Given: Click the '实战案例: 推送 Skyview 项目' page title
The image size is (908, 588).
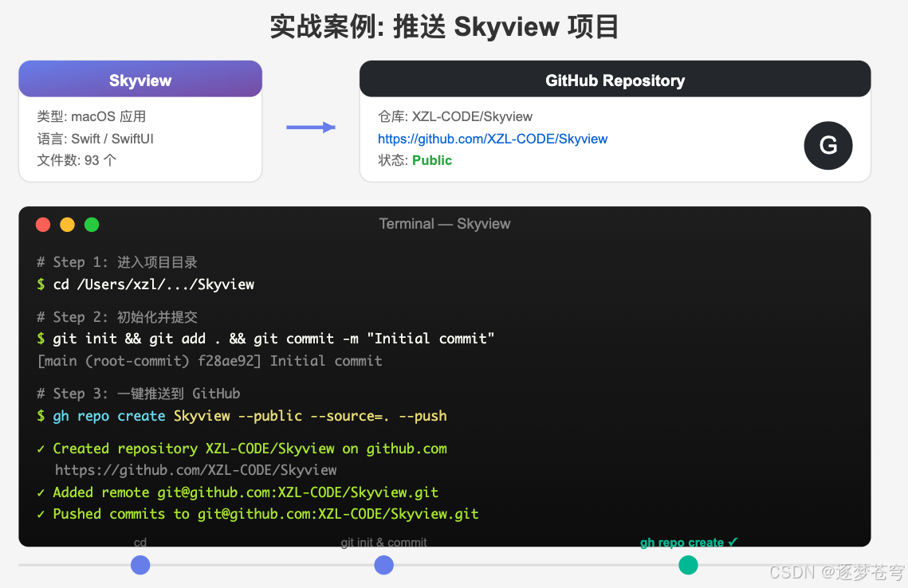Looking at the screenshot, I should pos(445,26).
